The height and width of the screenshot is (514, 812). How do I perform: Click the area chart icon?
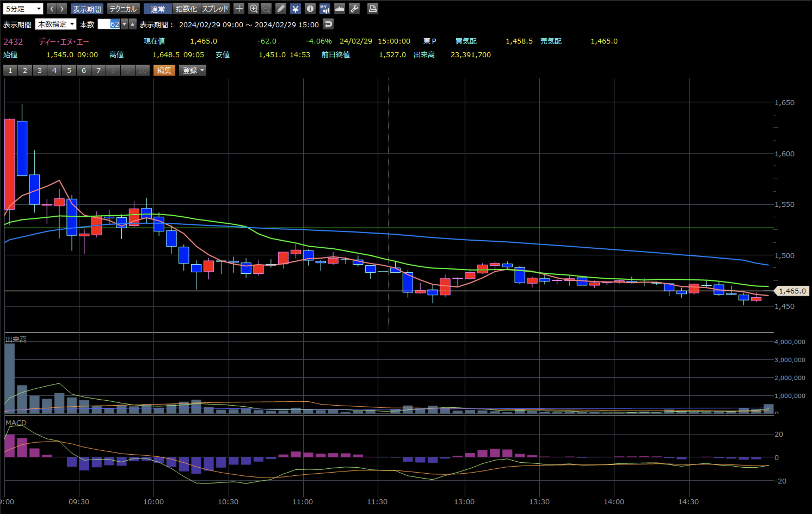point(339,9)
